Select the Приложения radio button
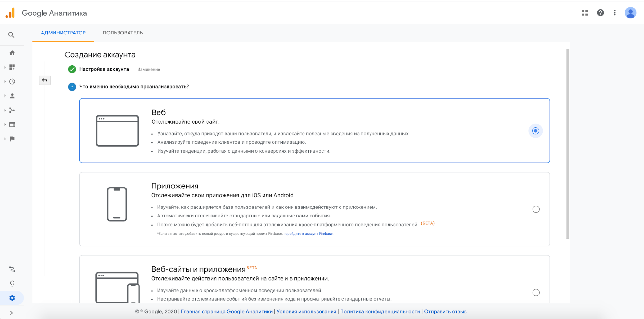The width and height of the screenshot is (644, 319). click(536, 209)
